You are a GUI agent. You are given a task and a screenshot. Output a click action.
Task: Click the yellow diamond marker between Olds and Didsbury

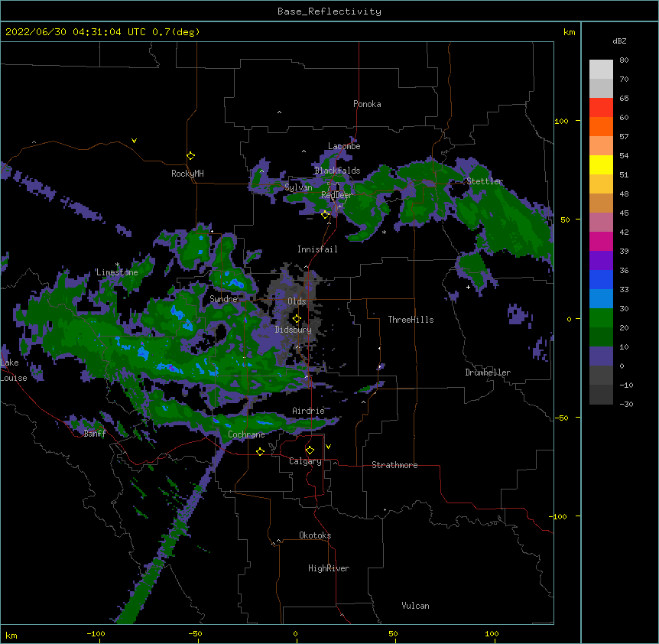click(297, 318)
